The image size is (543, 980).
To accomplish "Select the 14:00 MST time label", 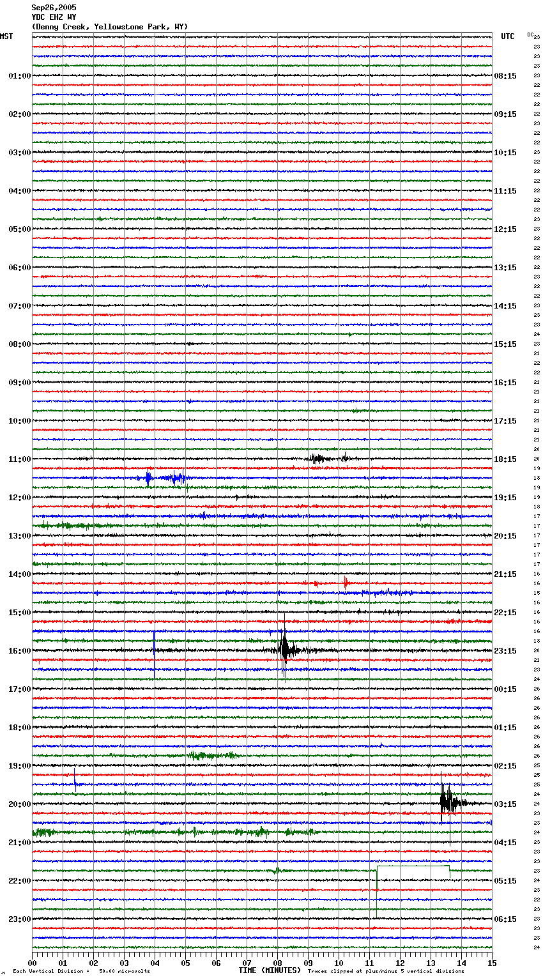I will (x=19, y=574).
